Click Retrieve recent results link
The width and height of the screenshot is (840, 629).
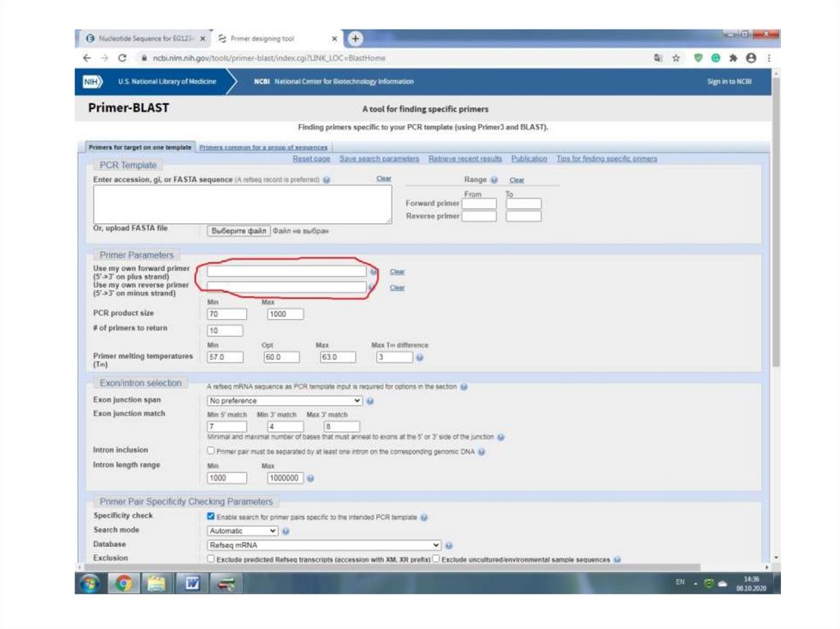coord(465,158)
